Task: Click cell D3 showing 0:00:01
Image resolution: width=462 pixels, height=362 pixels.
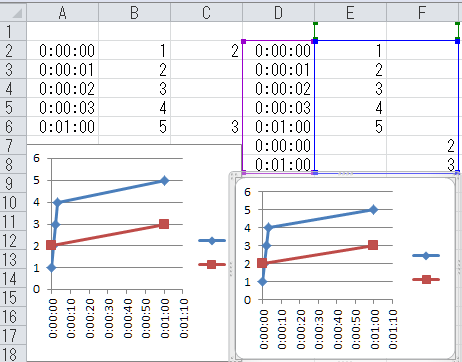Action: 279,69
